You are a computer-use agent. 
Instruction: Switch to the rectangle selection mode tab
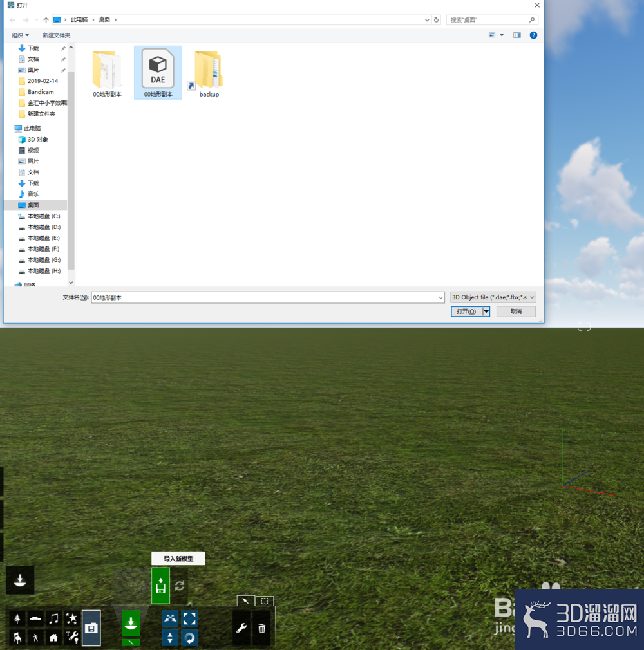coord(264,600)
